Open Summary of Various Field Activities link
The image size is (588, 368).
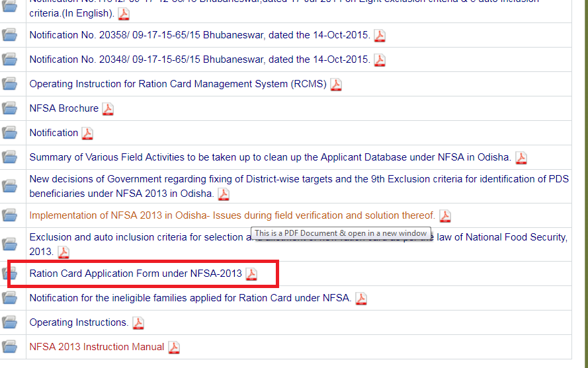coord(270,157)
